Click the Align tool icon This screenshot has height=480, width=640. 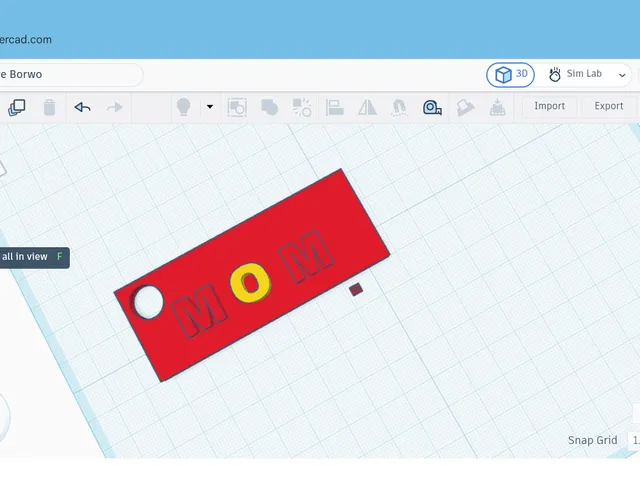point(335,108)
